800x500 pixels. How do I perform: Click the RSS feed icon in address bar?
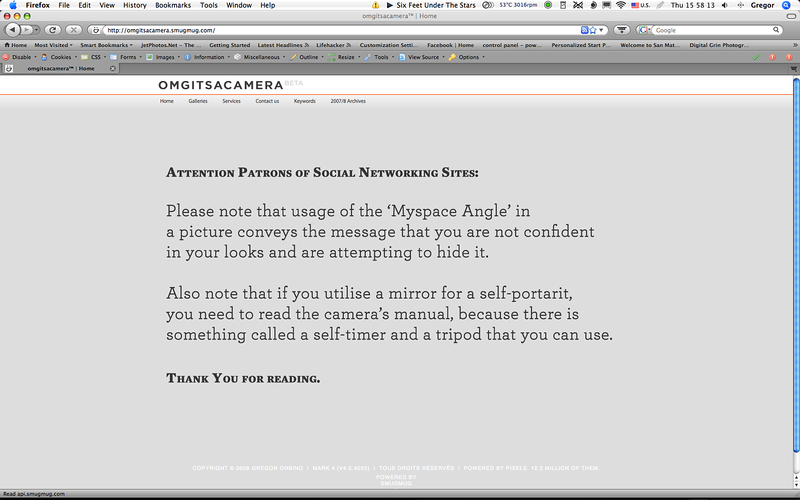click(x=584, y=30)
